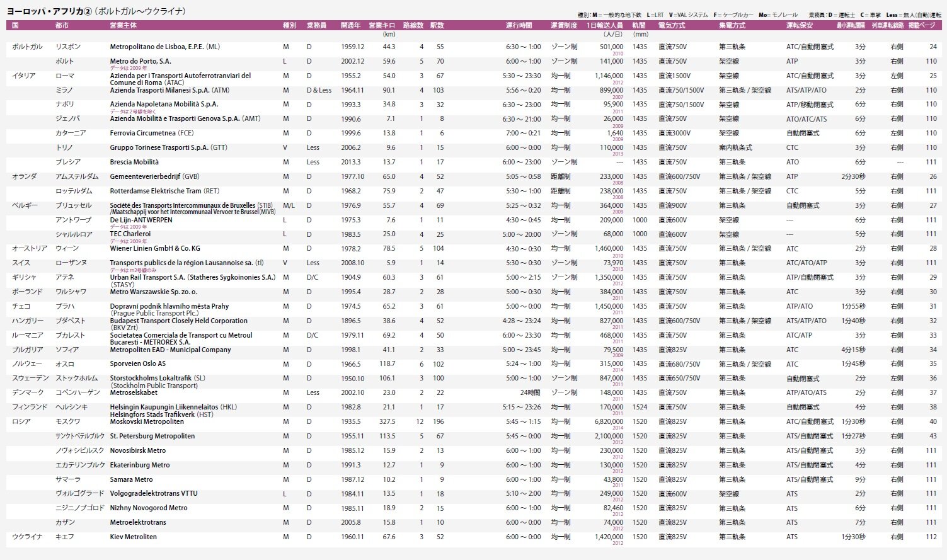
Task: Click operator Moskovski Metropoliten
Action: 147,421
